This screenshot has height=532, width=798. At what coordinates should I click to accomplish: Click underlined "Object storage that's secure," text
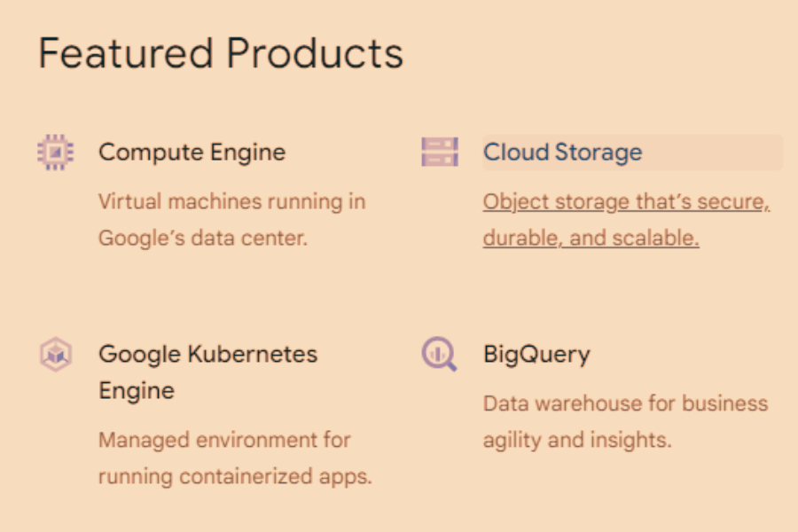pos(627,201)
